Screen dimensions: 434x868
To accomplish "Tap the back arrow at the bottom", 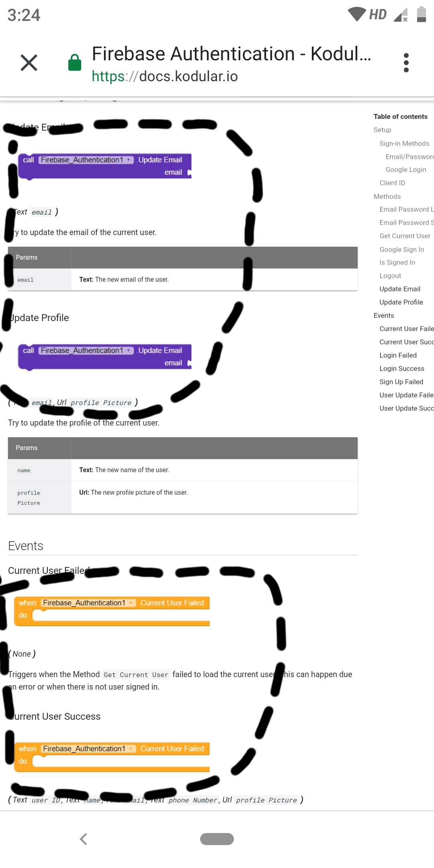I will (x=84, y=839).
